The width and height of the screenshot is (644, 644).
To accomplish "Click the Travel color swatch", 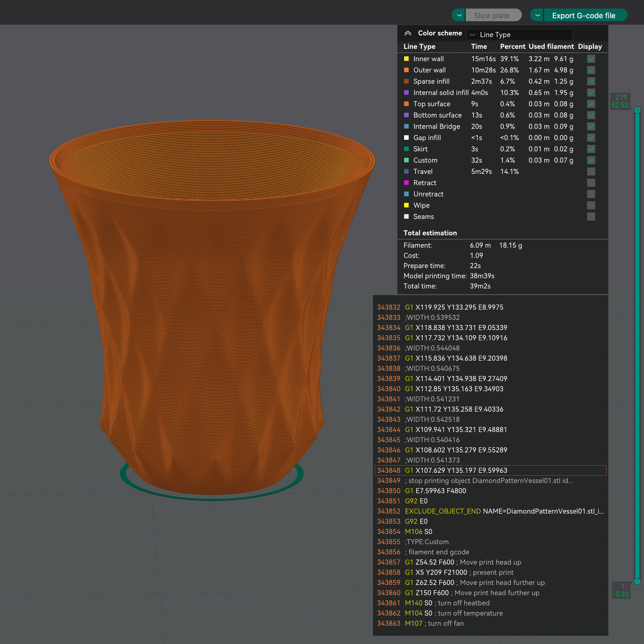I will 406,172.
